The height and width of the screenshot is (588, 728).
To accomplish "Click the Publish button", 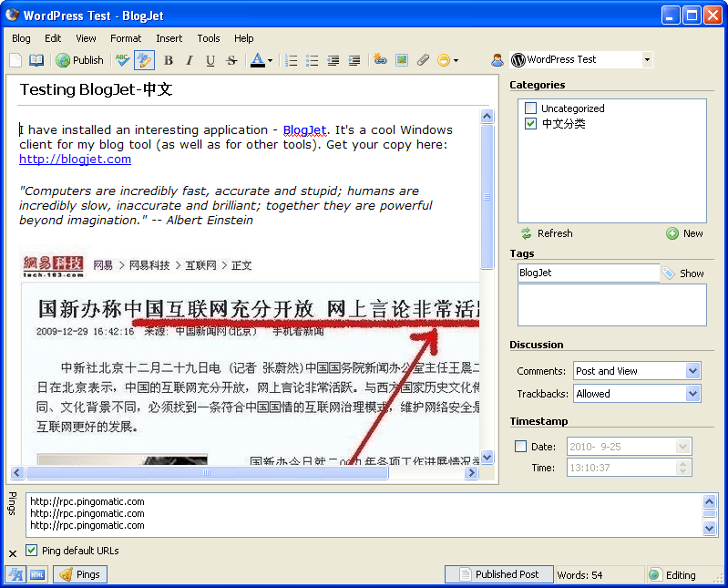I will (x=80, y=60).
